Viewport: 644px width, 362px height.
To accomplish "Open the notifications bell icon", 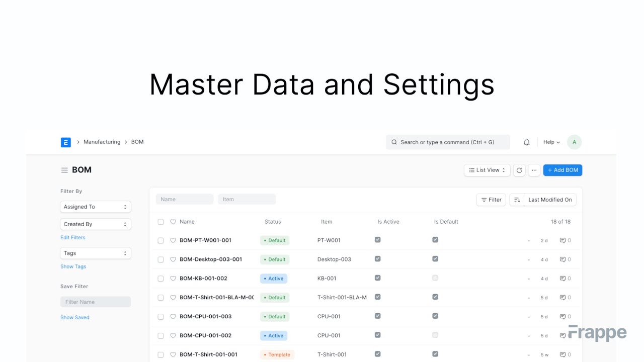I will (x=527, y=142).
